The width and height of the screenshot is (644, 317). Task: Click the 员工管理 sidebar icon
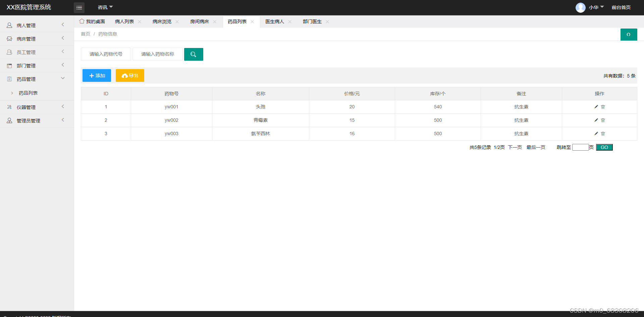[x=9, y=52]
